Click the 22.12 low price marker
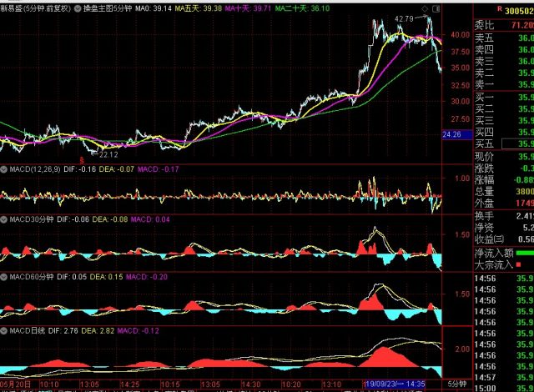 pos(108,154)
